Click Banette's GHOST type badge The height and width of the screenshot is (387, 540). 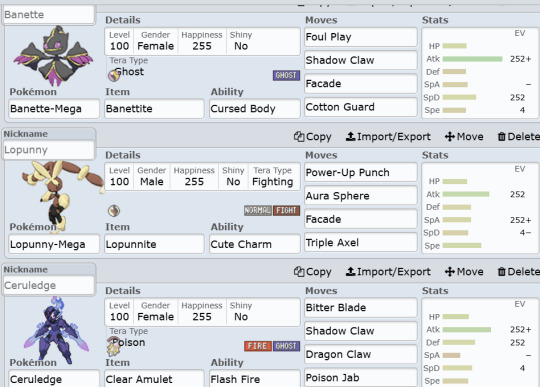point(286,75)
